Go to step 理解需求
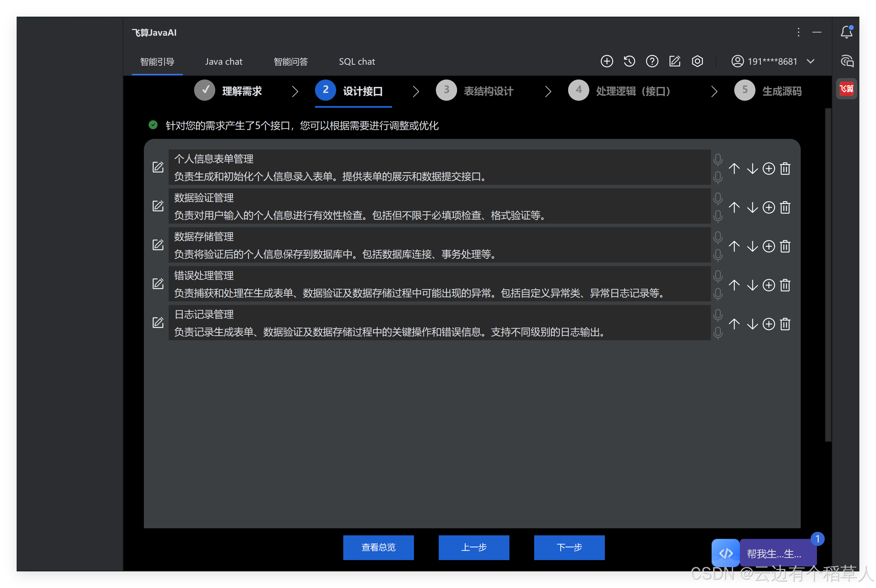The height and width of the screenshot is (588, 876). tap(228, 91)
